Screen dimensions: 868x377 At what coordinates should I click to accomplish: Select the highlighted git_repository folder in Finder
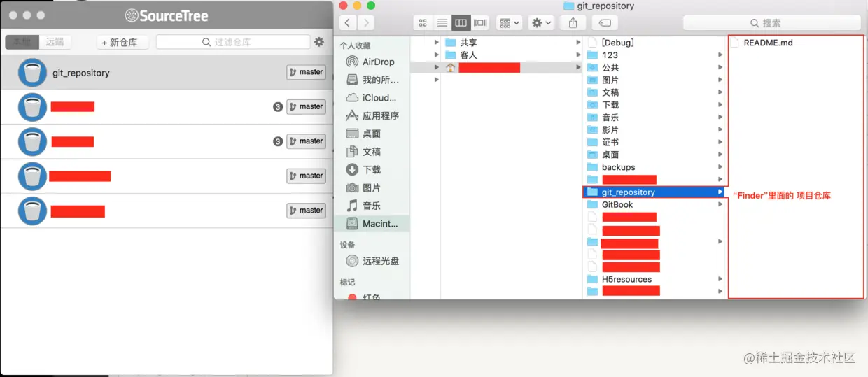[654, 192]
